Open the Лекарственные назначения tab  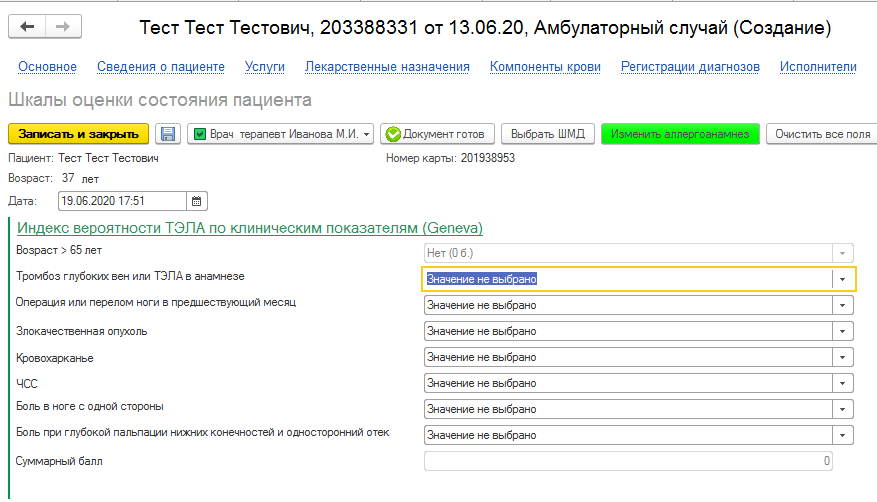pyautogui.click(x=387, y=67)
